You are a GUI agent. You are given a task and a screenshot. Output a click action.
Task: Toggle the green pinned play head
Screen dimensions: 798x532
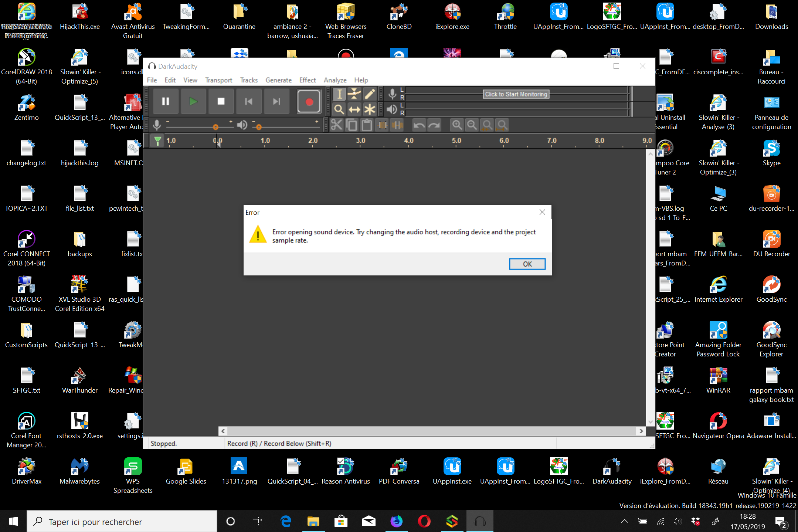[157, 141]
